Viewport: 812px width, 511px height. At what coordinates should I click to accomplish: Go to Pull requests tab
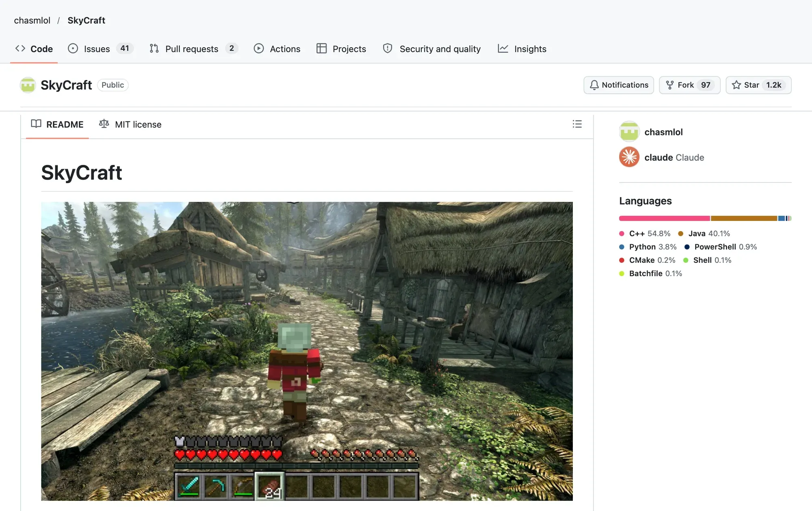tap(194, 49)
